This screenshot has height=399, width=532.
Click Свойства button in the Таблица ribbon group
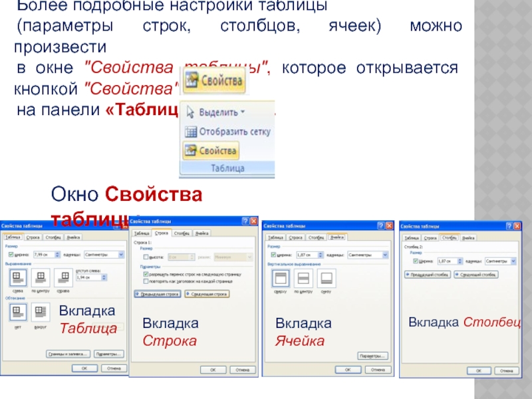211,150
